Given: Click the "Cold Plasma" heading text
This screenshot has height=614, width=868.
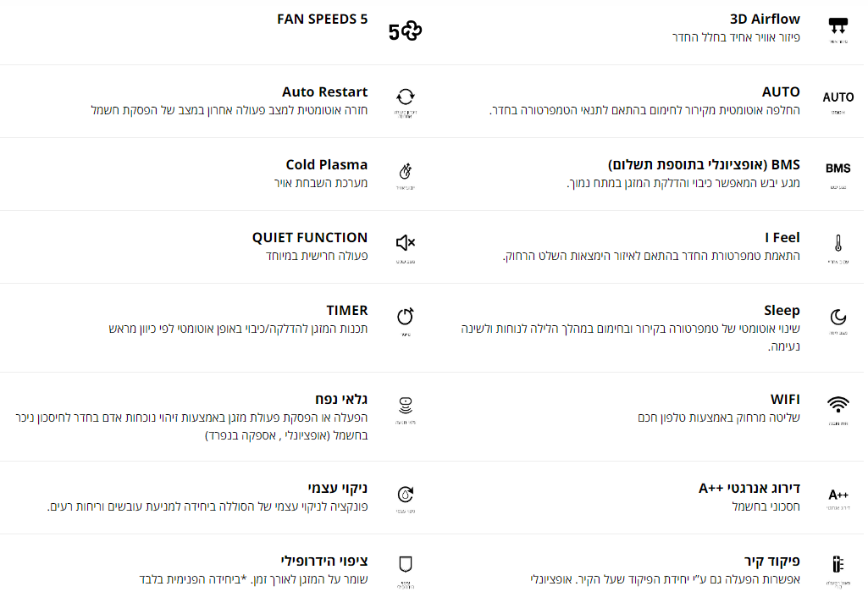Looking at the screenshot, I should pyautogui.click(x=326, y=164).
